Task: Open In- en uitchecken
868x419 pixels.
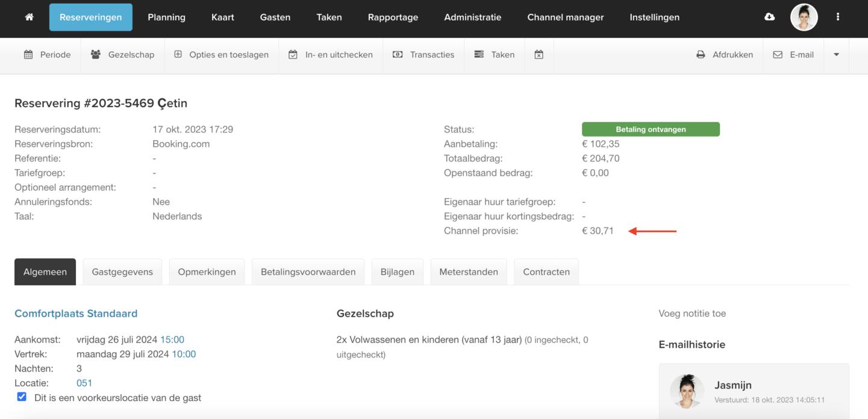Action: coord(331,55)
